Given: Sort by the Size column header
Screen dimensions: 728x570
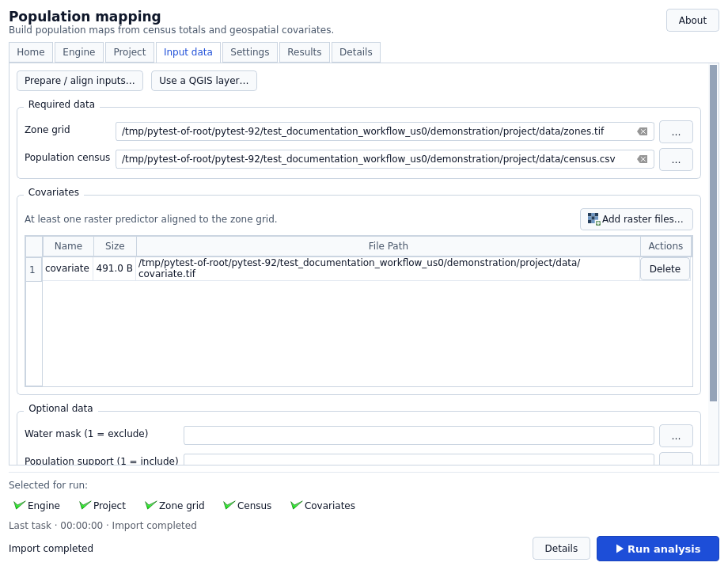Looking at the screenshot, I should pyautogui.click(x=115, y=246).
